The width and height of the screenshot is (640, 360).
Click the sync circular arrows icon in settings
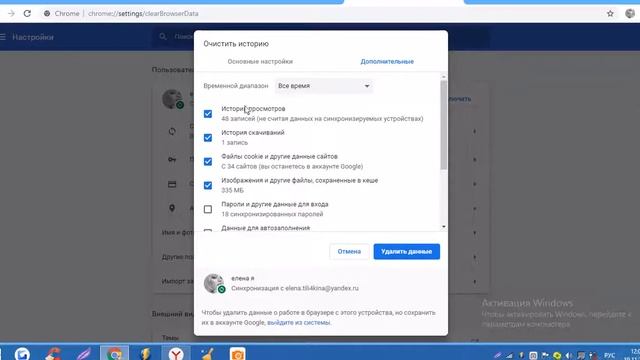tap(172, 131)
